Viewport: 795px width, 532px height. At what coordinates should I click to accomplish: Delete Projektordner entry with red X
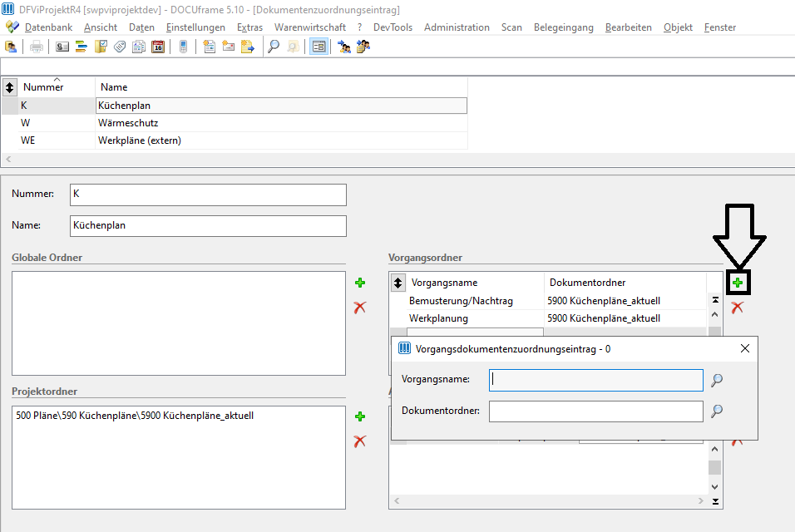(x=360, y=441)
